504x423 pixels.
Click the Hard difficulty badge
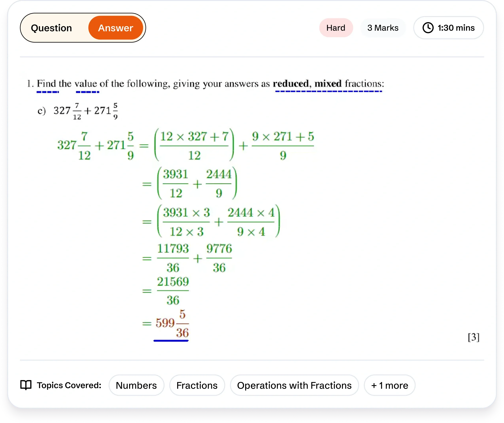pos(336,28)
